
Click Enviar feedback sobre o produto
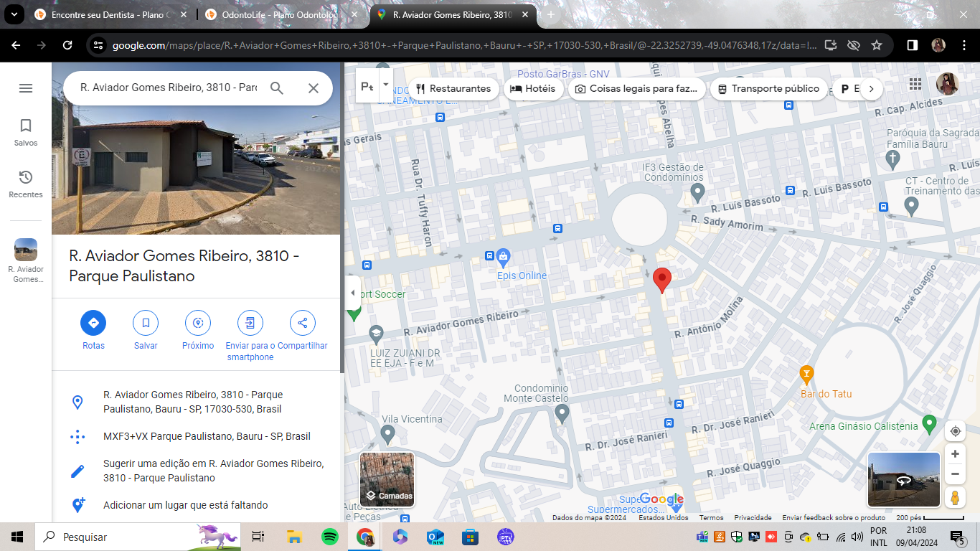(834, 518)
